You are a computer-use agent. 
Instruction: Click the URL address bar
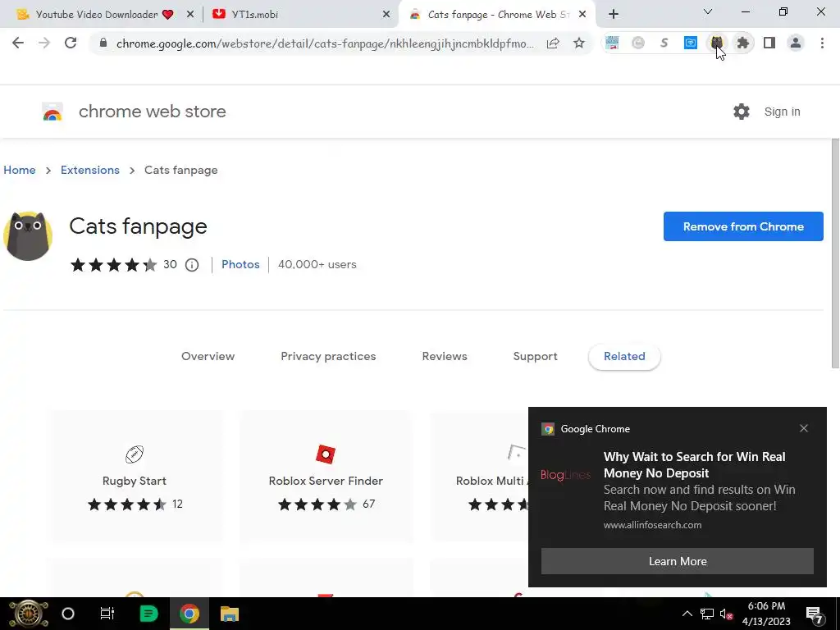click(x=325, y=43)
